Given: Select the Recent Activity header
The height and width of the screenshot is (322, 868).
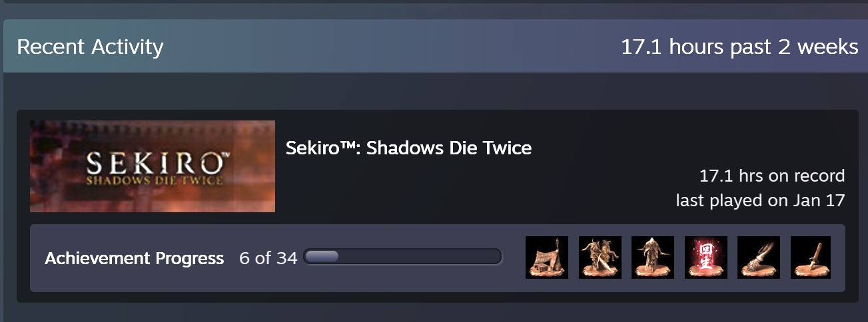Looking at the screenshot, I should tap(90, 47).
